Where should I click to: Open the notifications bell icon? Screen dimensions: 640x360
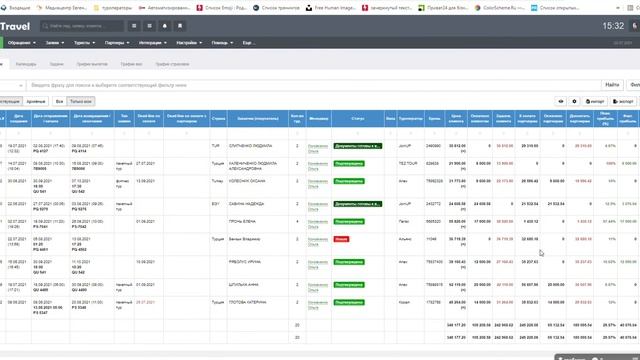pyautogui.click(x=165, y=26)
